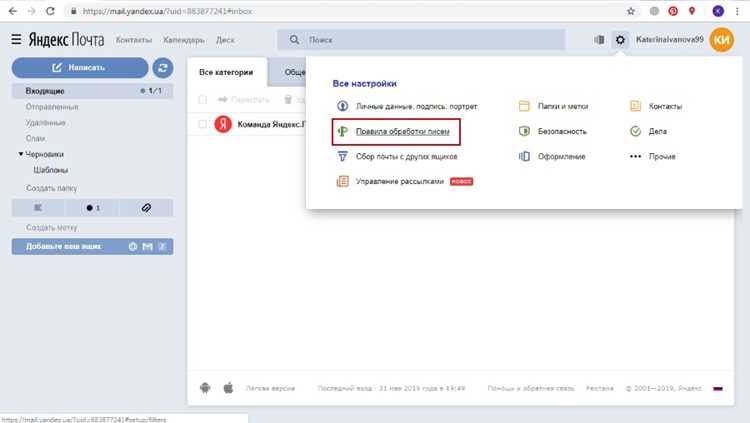Screen dimensions: 750x423
Task: Click the magnifier icon in search bar
Action: coord(294,40)
